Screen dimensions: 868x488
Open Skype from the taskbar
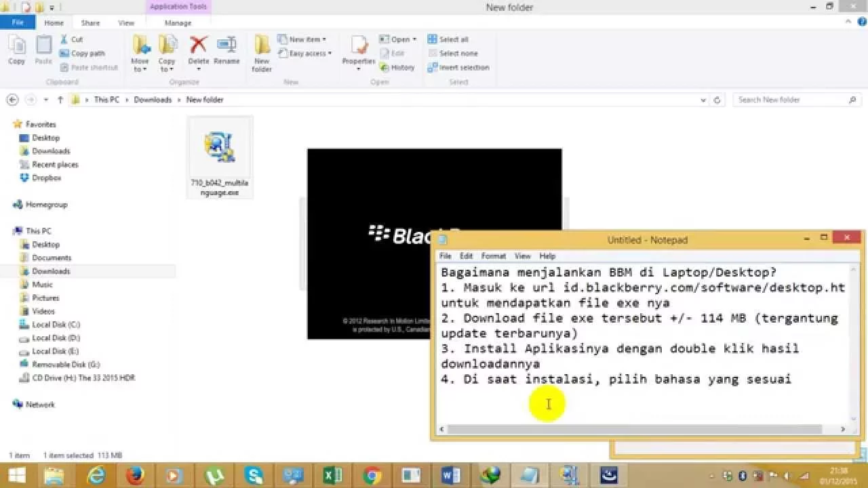(254, 476)
